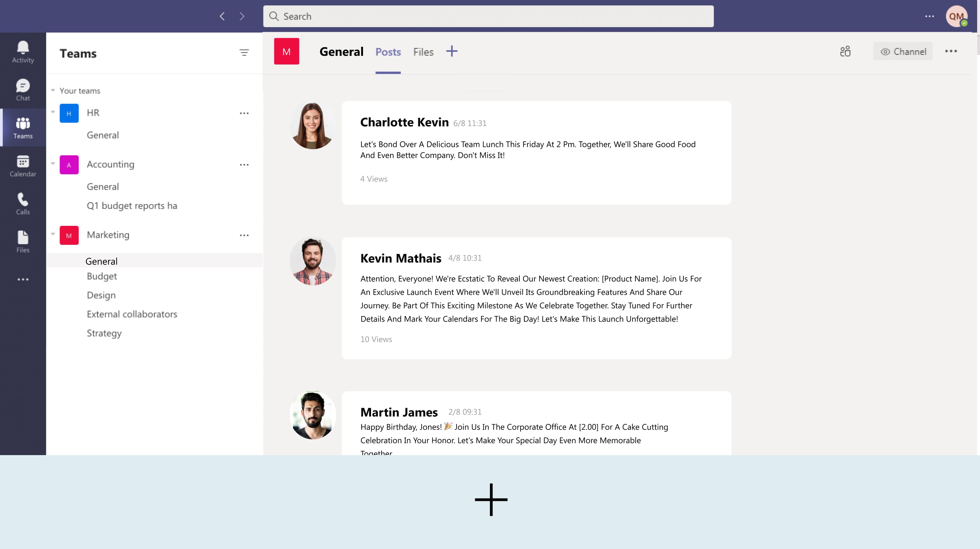The height and width of the screenshot is (549, 980).
Task: Switch to the Files tab
Action: 423,52
